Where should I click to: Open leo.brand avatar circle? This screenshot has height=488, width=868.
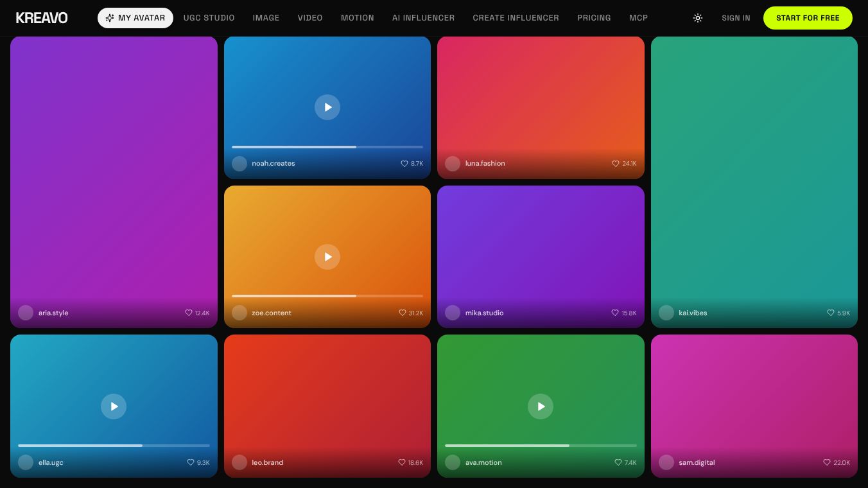[239, 462]
